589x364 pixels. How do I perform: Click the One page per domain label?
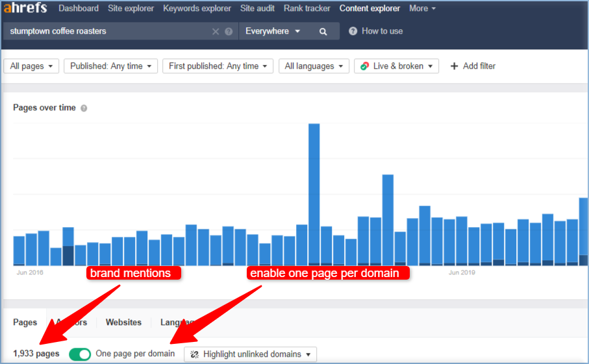click(135, 354)
